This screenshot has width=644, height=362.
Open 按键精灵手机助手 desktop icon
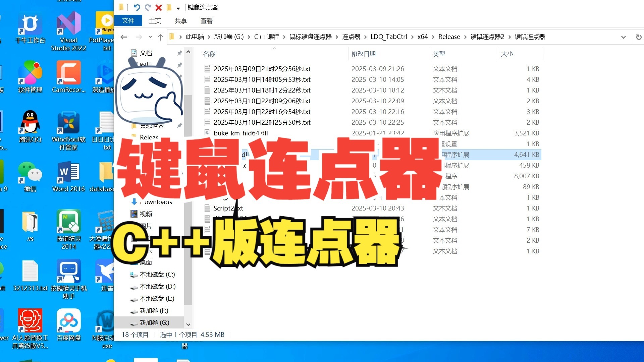point(68,279)
